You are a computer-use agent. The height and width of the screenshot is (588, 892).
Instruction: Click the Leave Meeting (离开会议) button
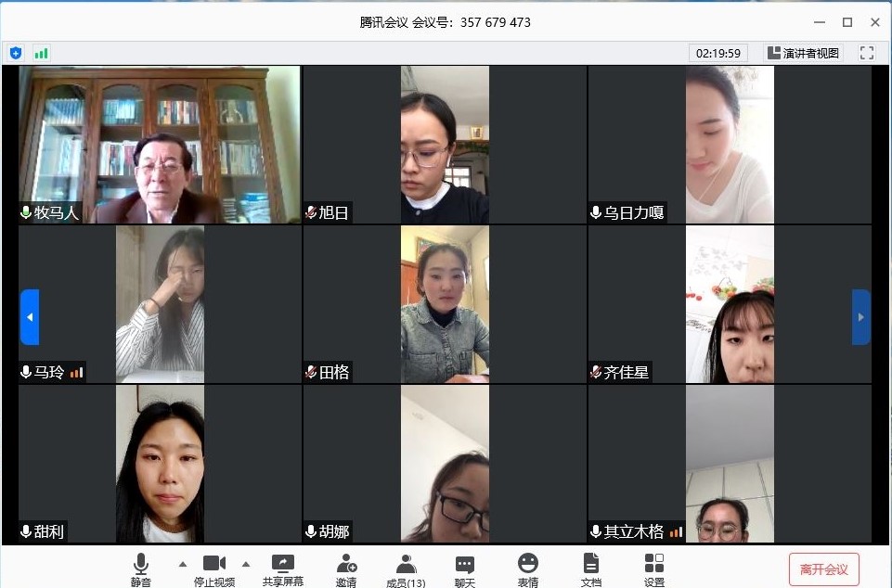(x=823, y=569)
